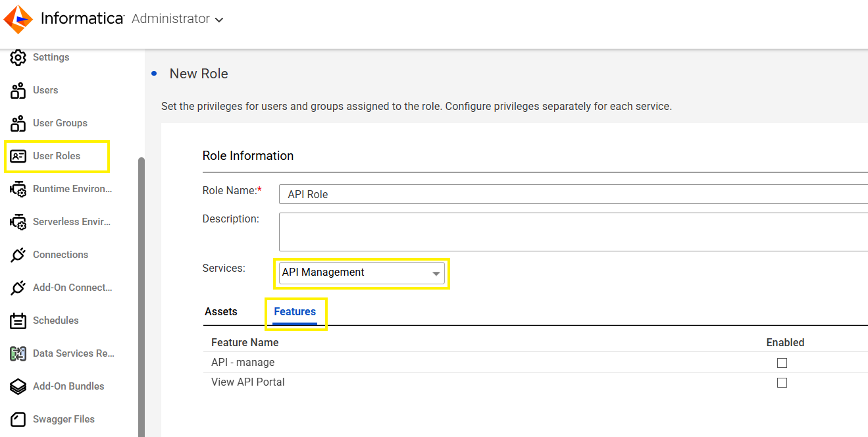Screen dimensions: 868x437
Task: Open Data Services Repository from sidebar
Action: (x=74, y=353)
